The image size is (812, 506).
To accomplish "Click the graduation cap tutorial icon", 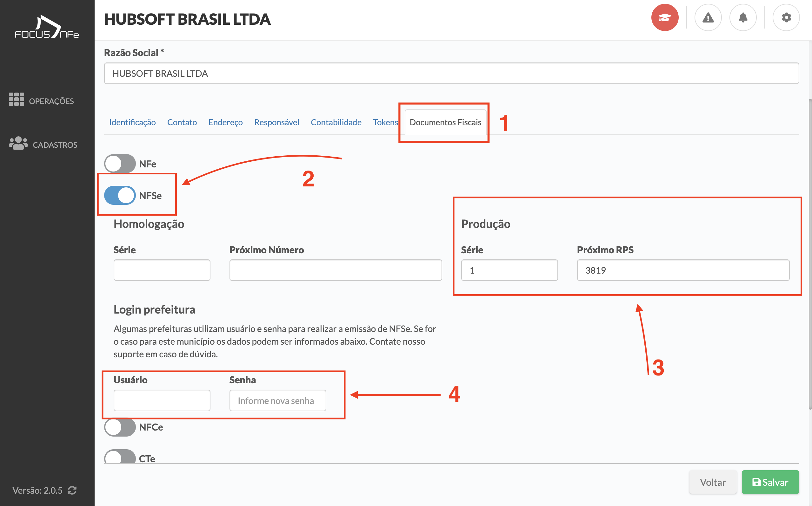I will 665,18.
